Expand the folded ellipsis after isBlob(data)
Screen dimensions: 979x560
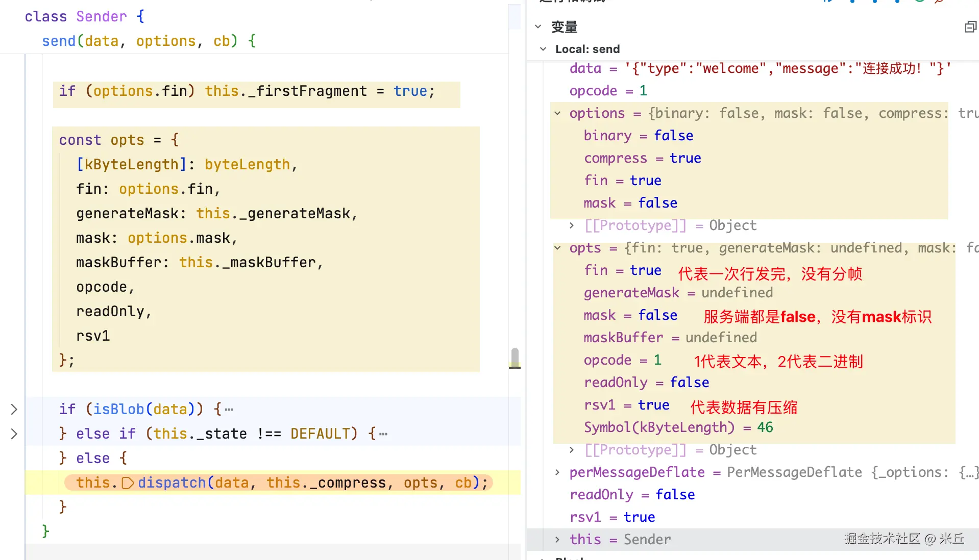click(229, 410)
